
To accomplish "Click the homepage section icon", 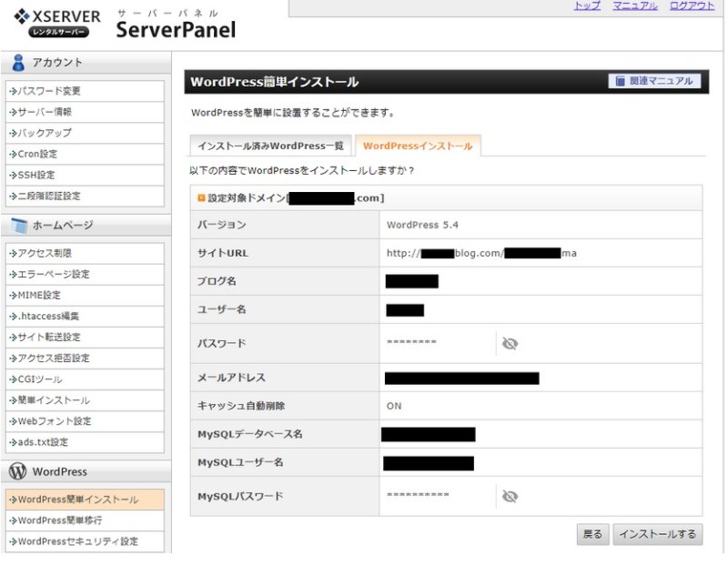I will [19, 226].
